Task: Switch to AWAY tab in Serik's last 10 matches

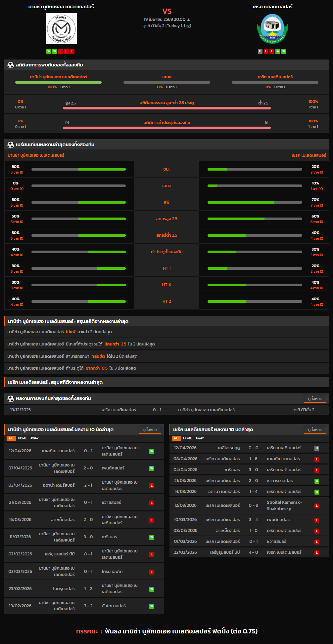Action: click(x=200, y=438)
